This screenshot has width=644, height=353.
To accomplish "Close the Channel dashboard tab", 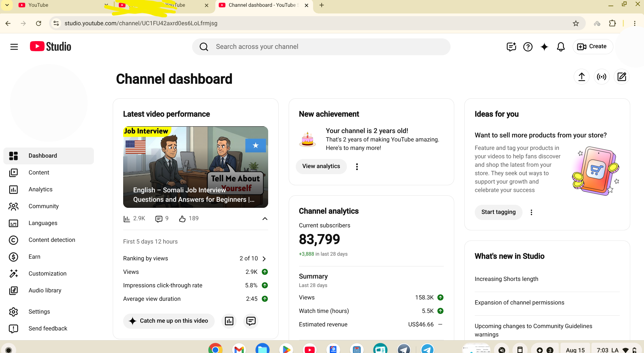I will click(x=307, y=5).
